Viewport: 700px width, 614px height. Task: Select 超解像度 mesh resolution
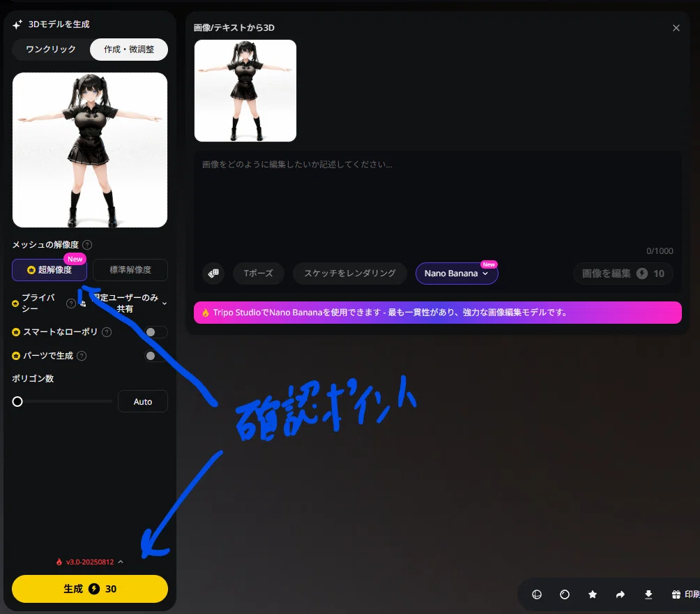click(50, 270)
